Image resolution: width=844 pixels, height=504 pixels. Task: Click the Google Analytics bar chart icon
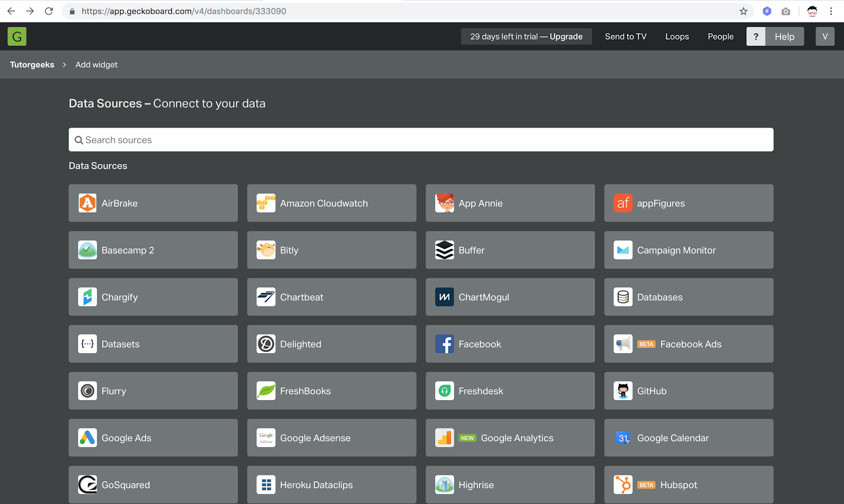[445, 438]
